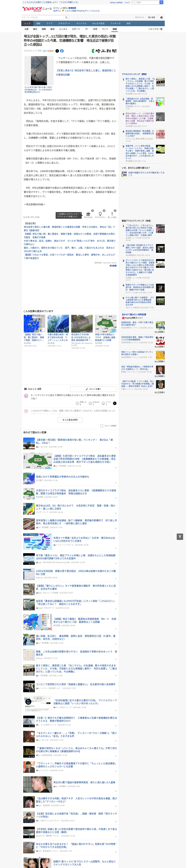Toggle the コメント非表示 checkbox
The image size is (186, 868).
[102, 426]
